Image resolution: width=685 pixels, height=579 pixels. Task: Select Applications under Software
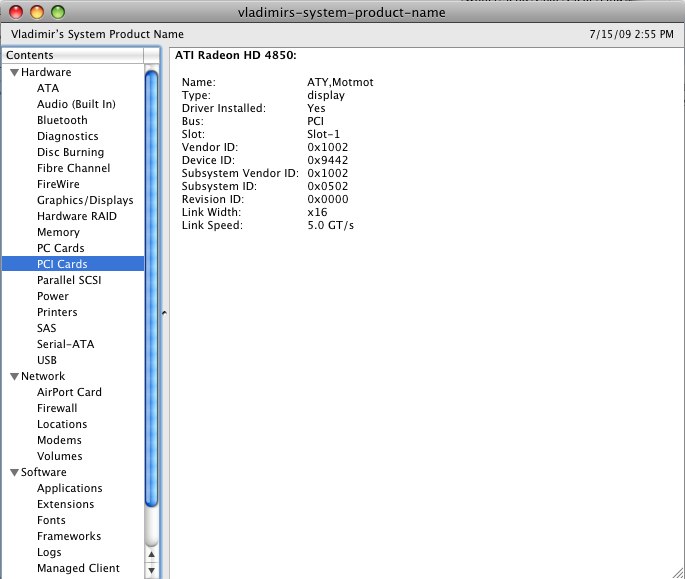point(70,489)
